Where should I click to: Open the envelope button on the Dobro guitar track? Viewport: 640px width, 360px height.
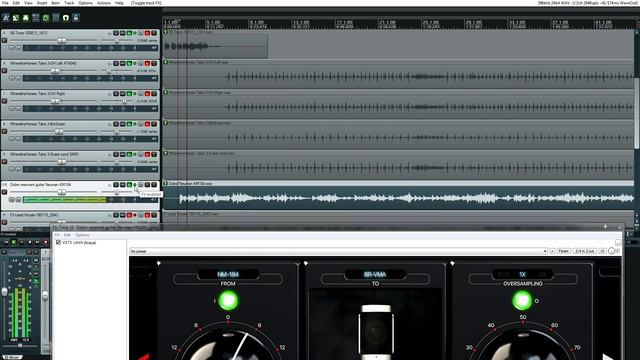[122, 185]
